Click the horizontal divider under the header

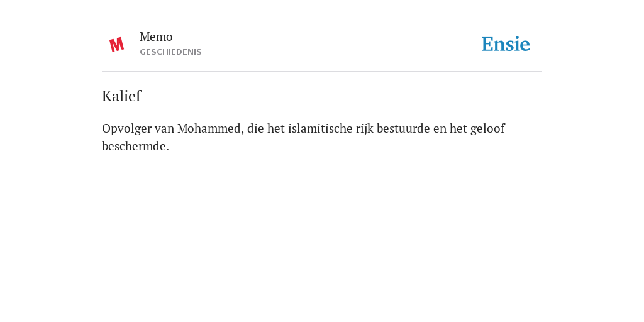click(322, 72)
